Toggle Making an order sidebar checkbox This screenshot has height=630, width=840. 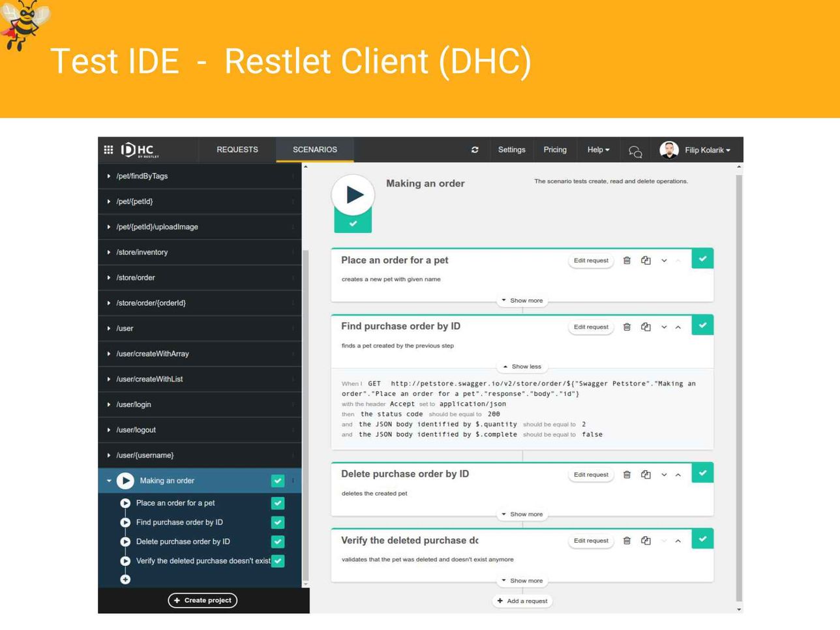pos(278,481)
